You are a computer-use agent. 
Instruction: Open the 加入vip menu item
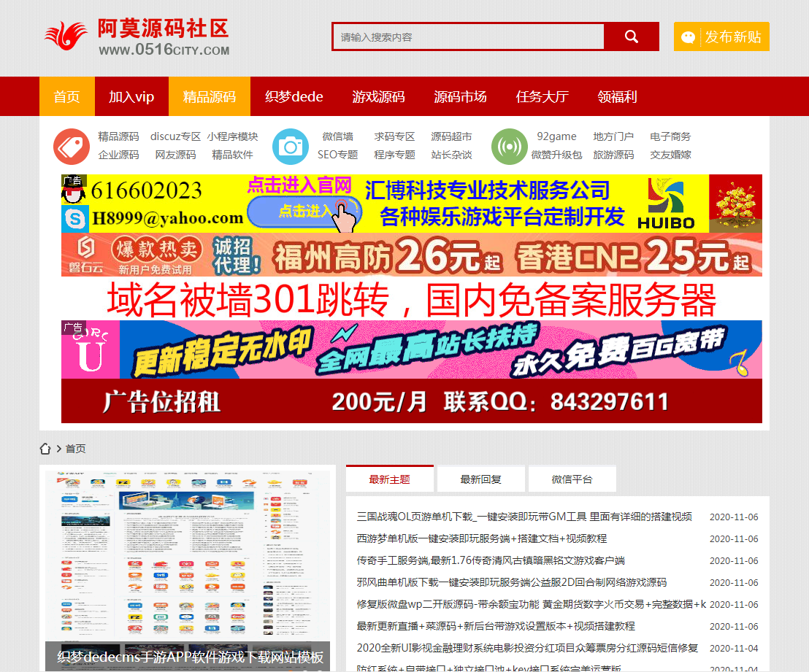click(x=131, y=96)
